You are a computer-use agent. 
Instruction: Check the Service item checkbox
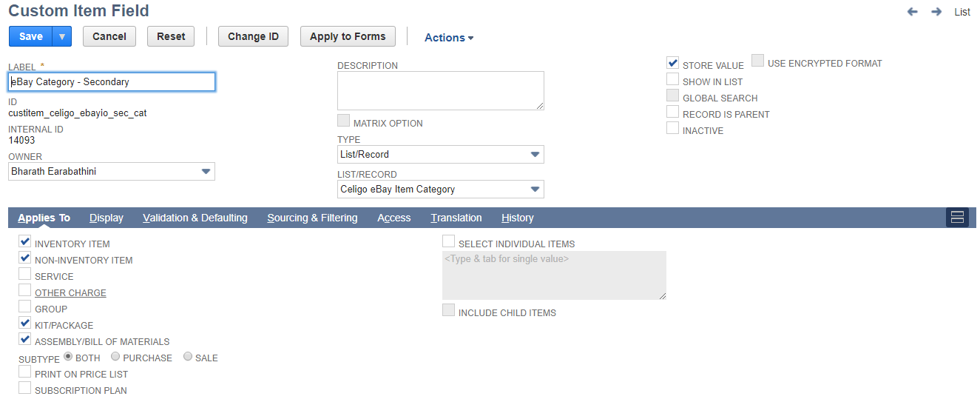[25, 274]
